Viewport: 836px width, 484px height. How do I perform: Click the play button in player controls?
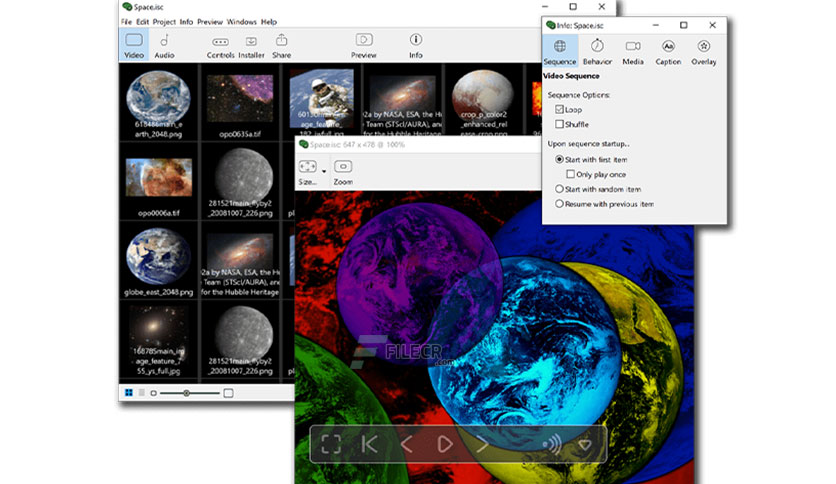tap(445, 444)
